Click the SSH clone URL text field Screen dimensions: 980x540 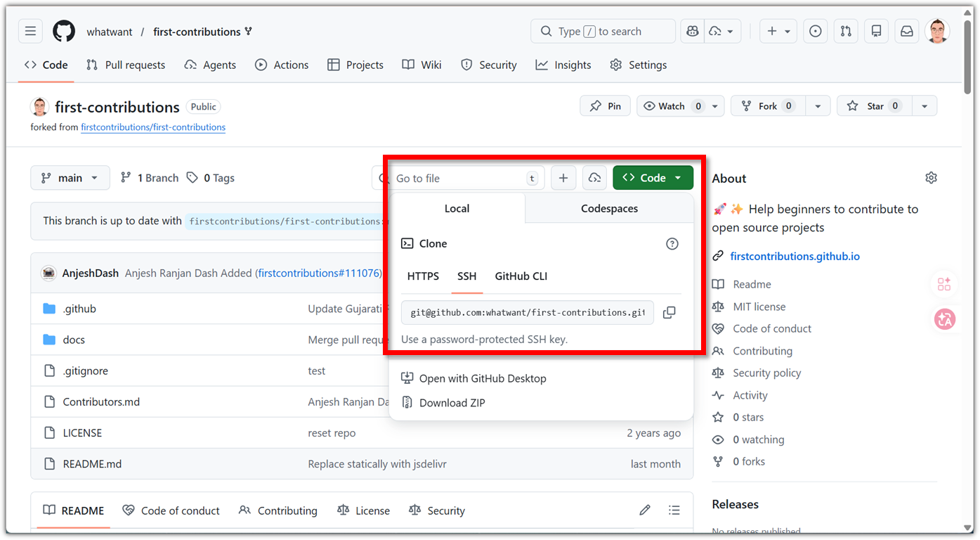528,312
